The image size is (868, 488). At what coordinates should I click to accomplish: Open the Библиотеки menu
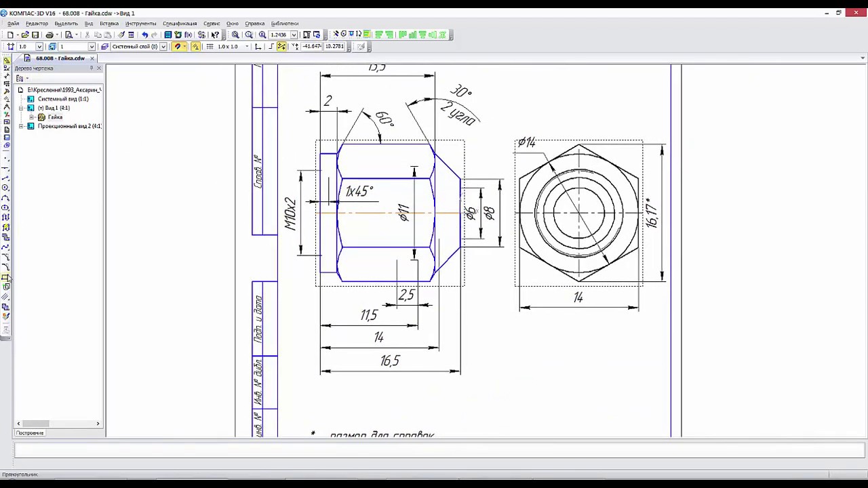pyautogui.click(x=284, y=24)
